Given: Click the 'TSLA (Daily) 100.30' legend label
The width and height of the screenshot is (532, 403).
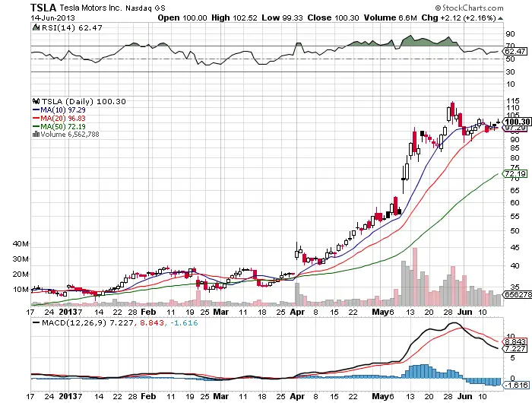Looking at the screenshot, I should (84, 102).
